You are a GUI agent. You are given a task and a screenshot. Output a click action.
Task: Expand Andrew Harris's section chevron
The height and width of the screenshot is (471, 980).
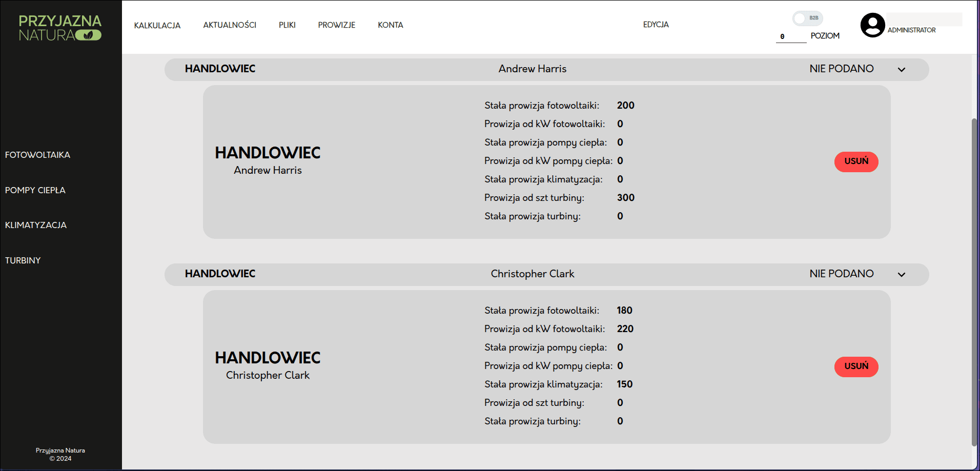point(902,69)
